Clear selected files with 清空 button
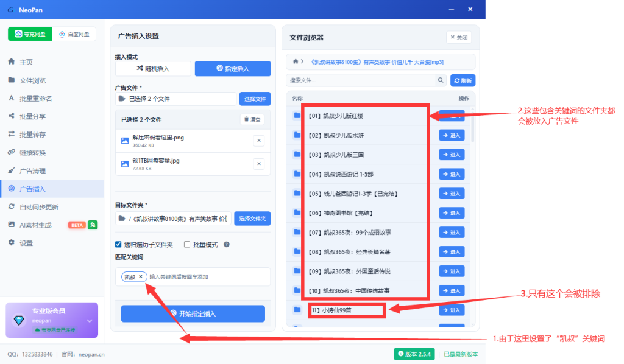The height and width of the screenshot is (364, 624). pyautogui.click(x=252, y=120)
